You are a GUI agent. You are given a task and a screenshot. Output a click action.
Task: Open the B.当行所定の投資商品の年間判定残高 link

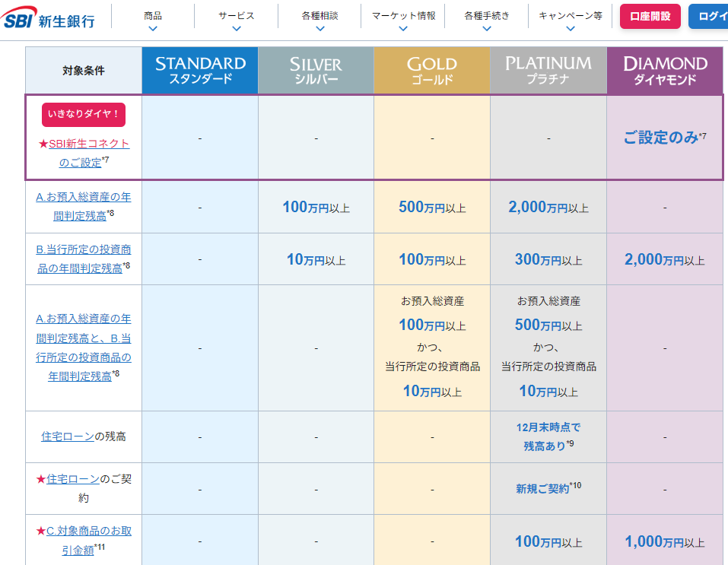tap(84, 259)
